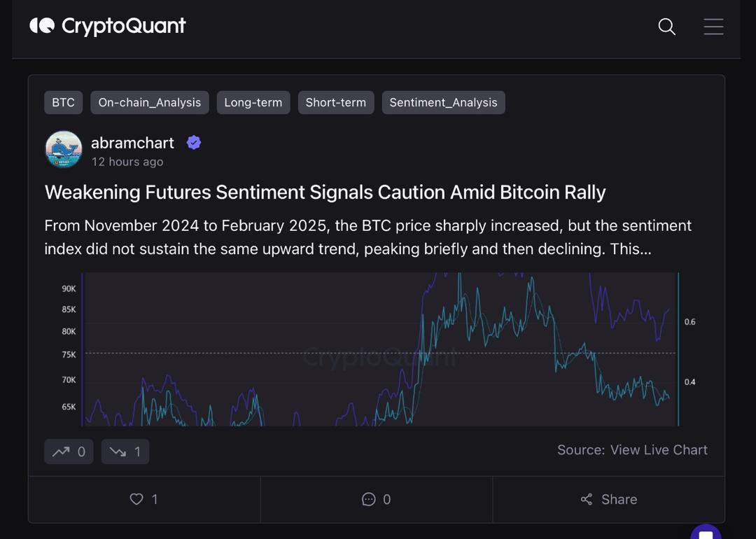Click the verified badge next to abramchart
The width and height of the screenshot is (756, 539).
[194, 143]
